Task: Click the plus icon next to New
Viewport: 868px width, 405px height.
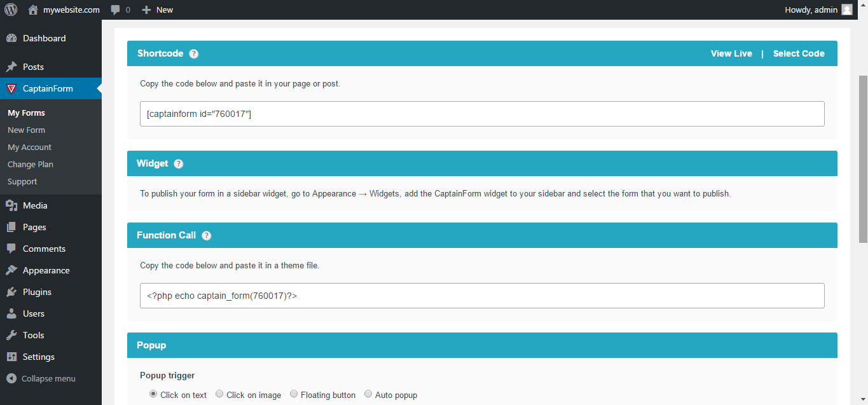Action: pyautogui.click(x=146, y=10)
